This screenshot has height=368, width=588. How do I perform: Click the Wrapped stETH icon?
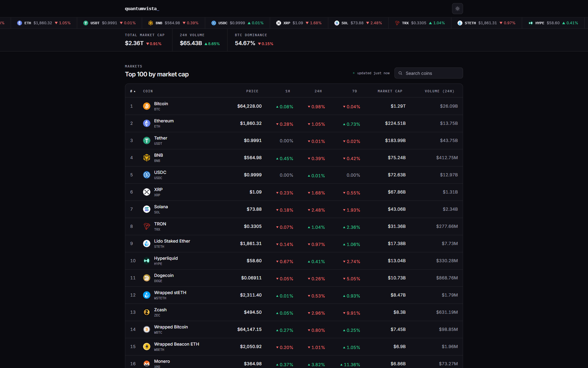coord(147,295)
